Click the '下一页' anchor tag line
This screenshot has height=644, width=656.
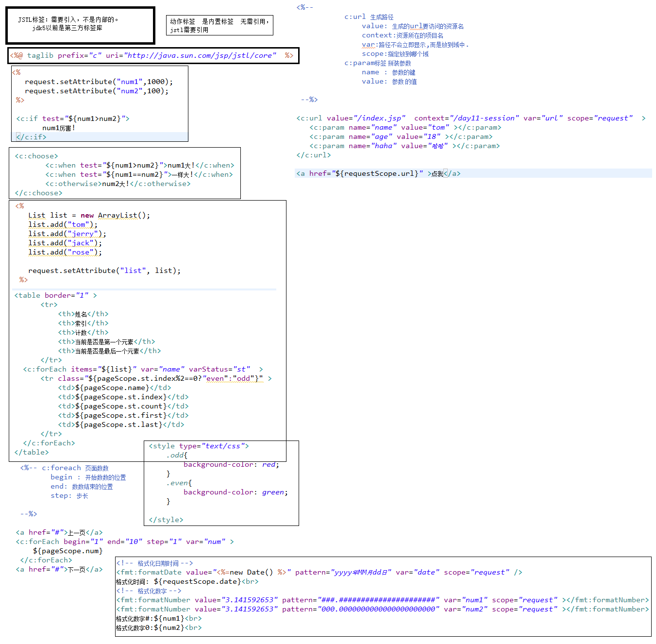click(x=59, y=569)
